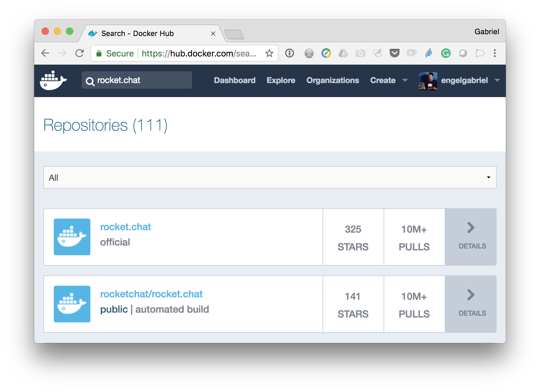540x392 pixels.
Task: Click the camera screenshot extension icon
Action: [360, 53]
